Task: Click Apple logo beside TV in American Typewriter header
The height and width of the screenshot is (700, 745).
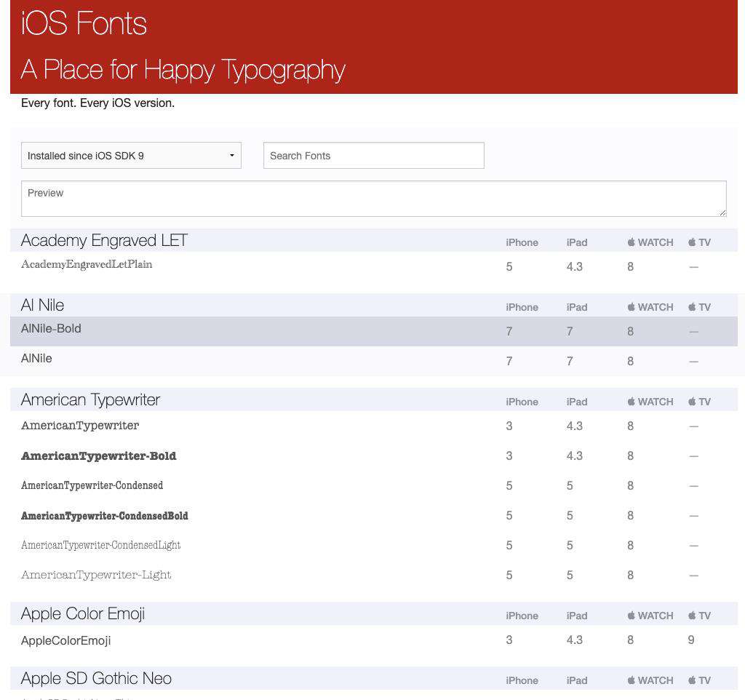Action: coord(692,402)
